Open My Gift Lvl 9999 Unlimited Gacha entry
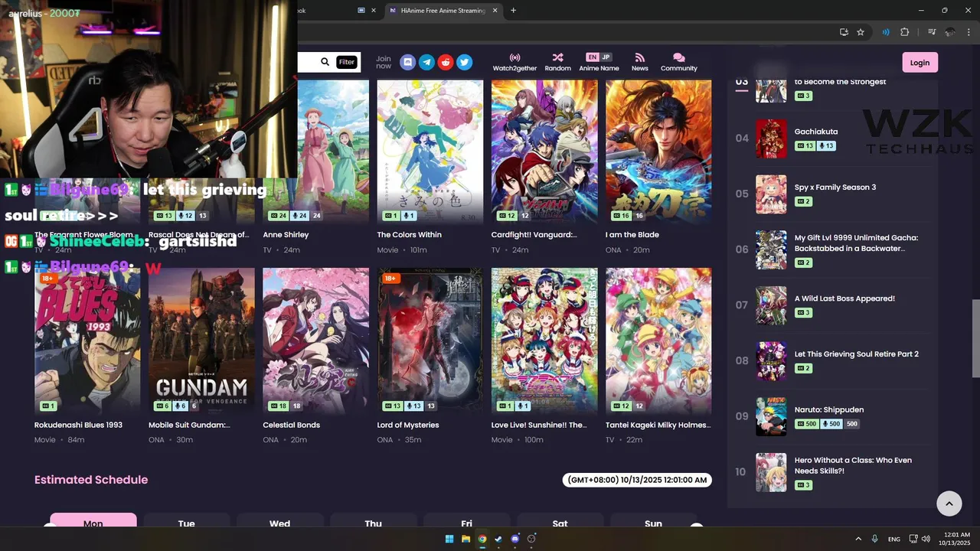Image resolution: width=980 pixels, height=551 pixels. tap(856, 243)
